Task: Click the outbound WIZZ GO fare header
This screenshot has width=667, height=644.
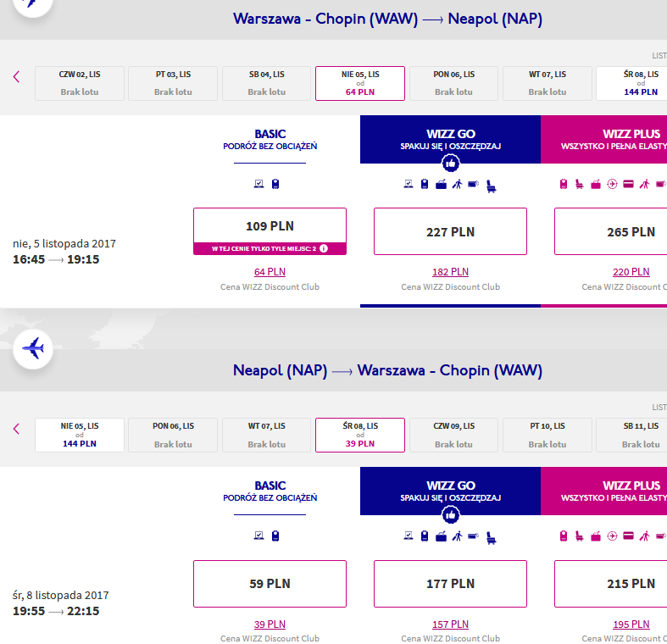Action: point(451,140)
